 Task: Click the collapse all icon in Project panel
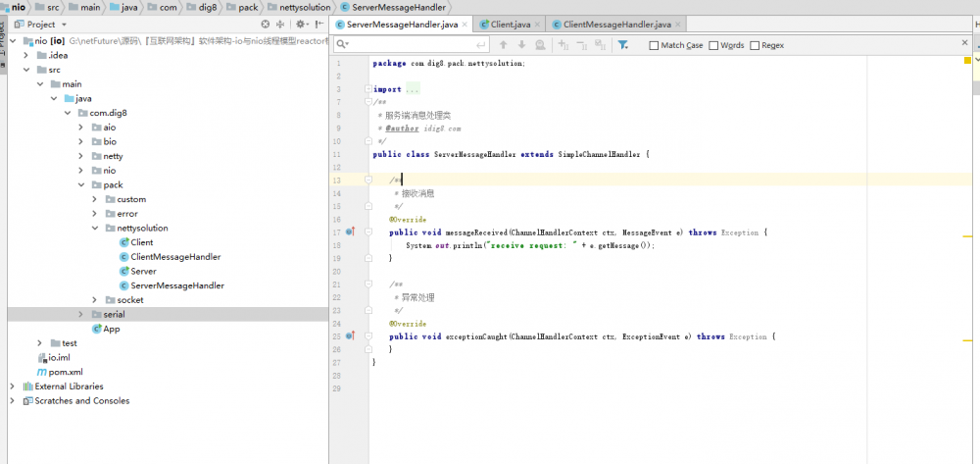(x=279, y=24)
